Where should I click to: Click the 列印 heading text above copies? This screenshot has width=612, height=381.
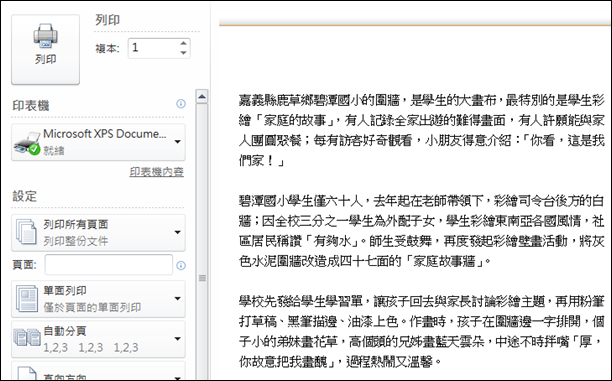[107, 20]
